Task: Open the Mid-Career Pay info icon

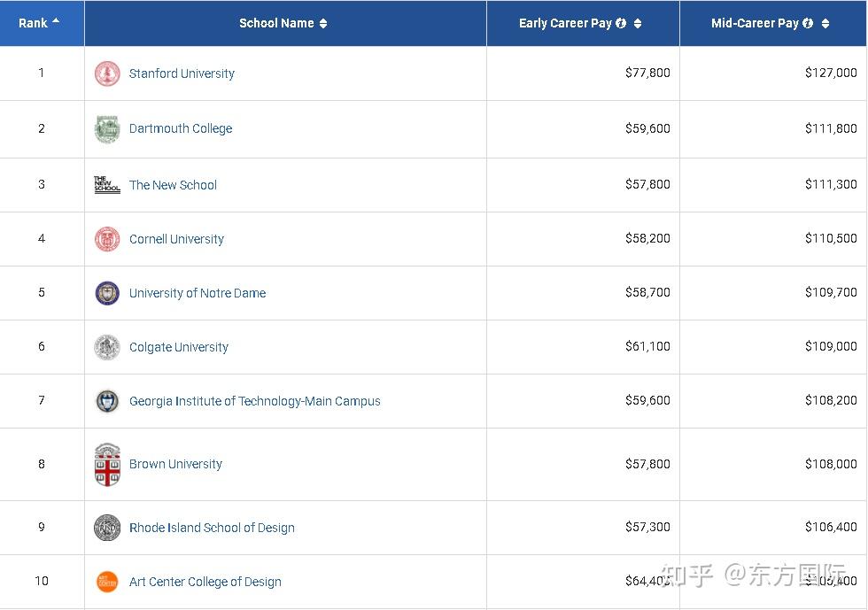Action: [808, 23]
